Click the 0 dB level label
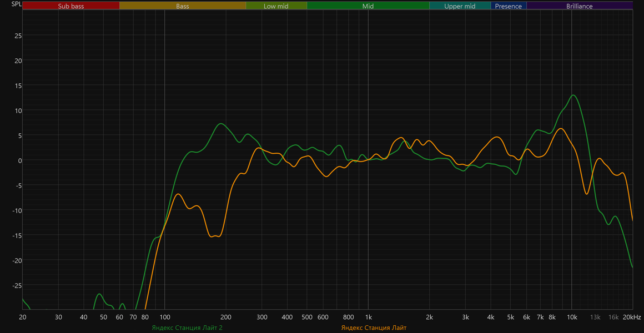644x333 pixels. tap(20, 160)
